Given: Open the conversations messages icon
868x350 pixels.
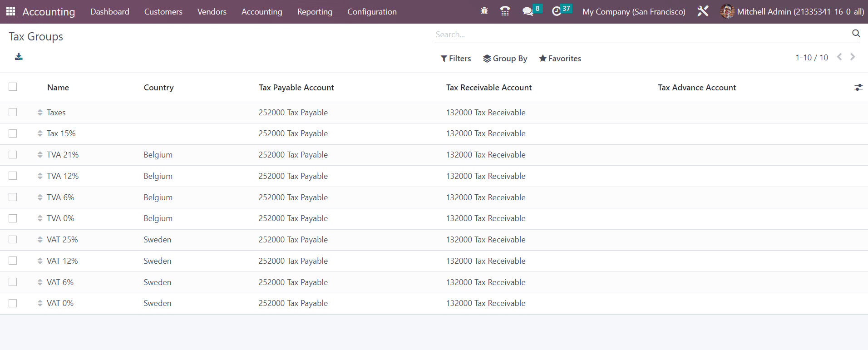Looking at the screenshot, I should point(528,11).
